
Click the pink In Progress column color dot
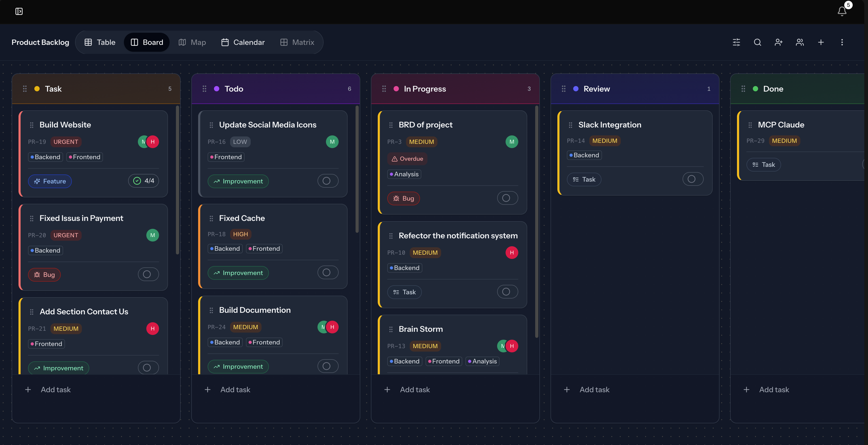pos(396,89)
